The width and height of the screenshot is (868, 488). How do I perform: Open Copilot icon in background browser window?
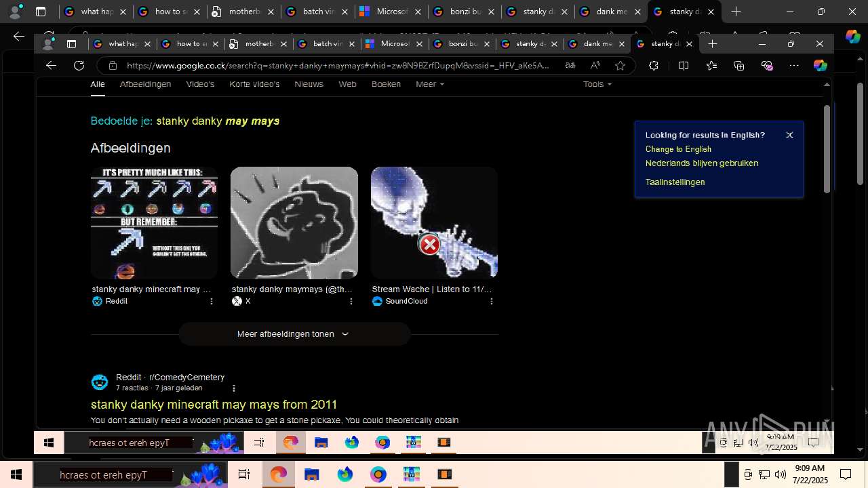[x=853, y=37]
